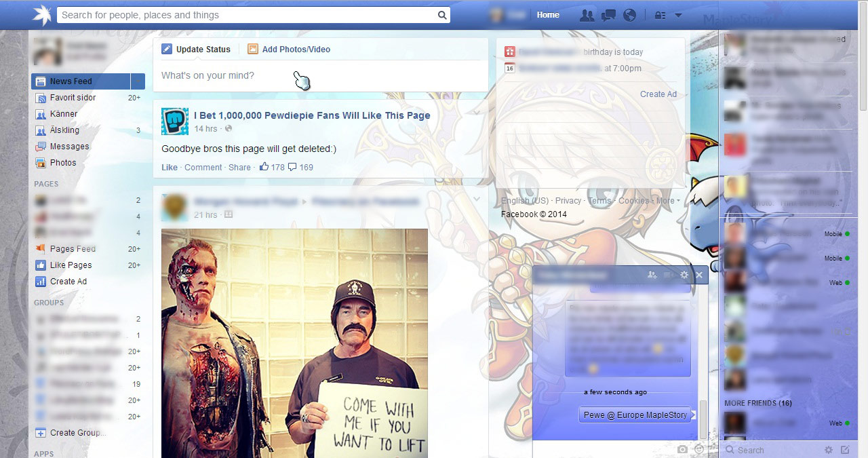Expand the More footer dropdown
This screenshot has width=868, height=458.
668,201
